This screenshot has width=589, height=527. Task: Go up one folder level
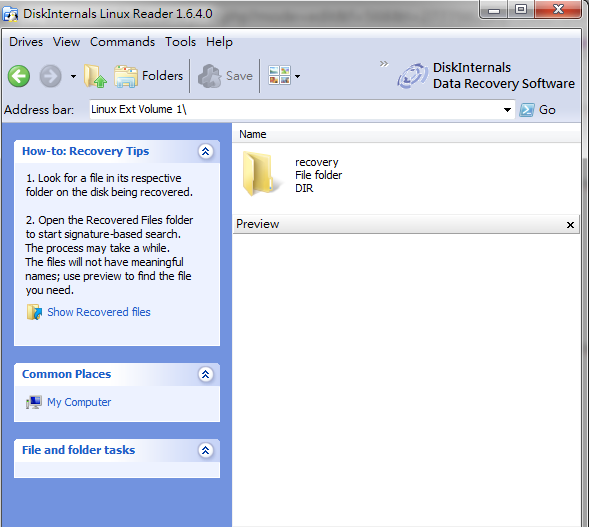[x=95, y=76]
